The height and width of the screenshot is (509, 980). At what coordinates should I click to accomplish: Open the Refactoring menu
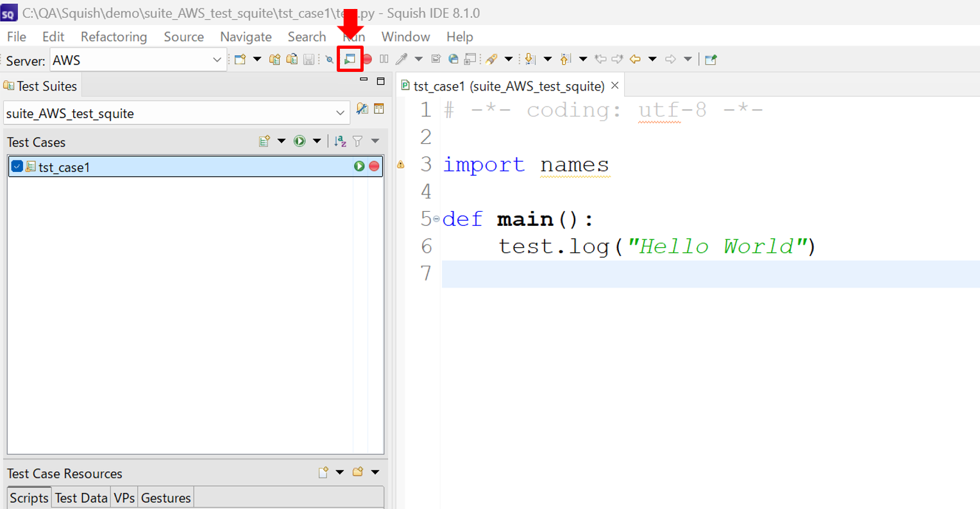pos(114,37)
